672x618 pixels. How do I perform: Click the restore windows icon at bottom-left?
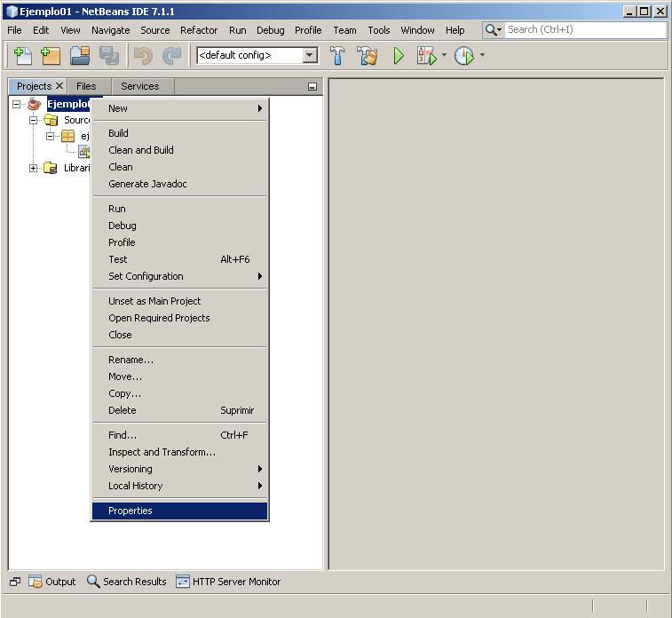15,582
